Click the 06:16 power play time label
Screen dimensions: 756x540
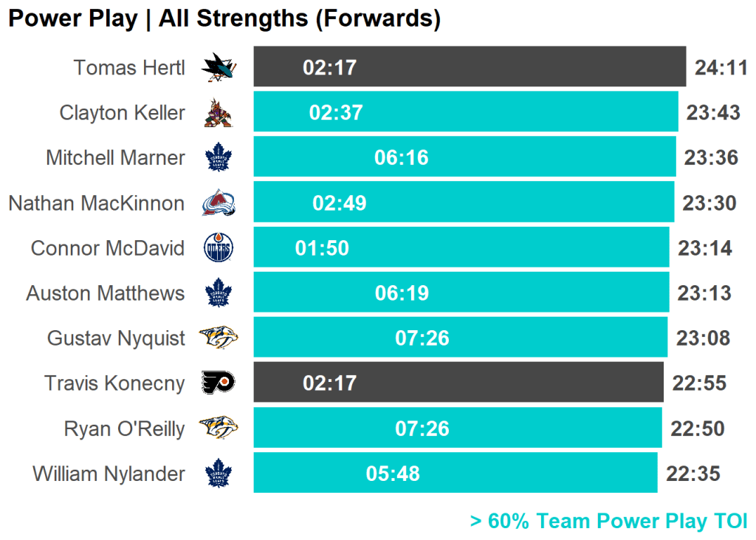[402, 157]
